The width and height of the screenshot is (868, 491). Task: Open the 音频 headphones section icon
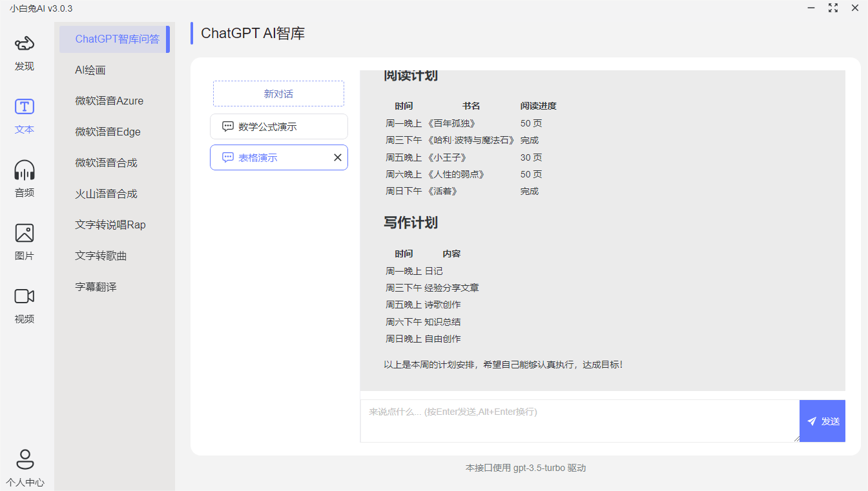click(x=25, y=170)
